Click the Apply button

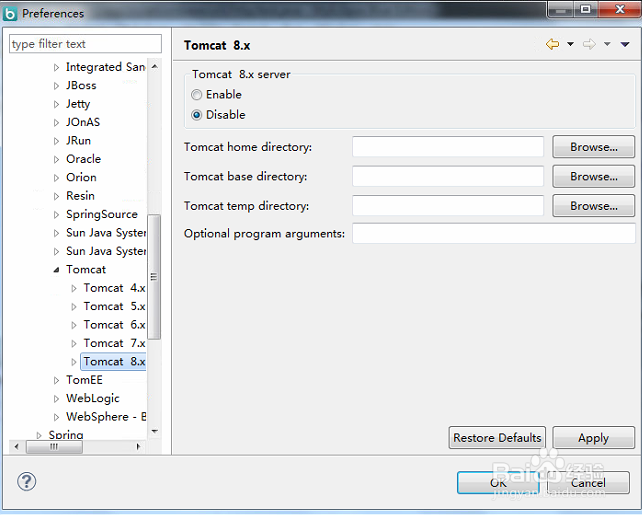click(593, 438)
